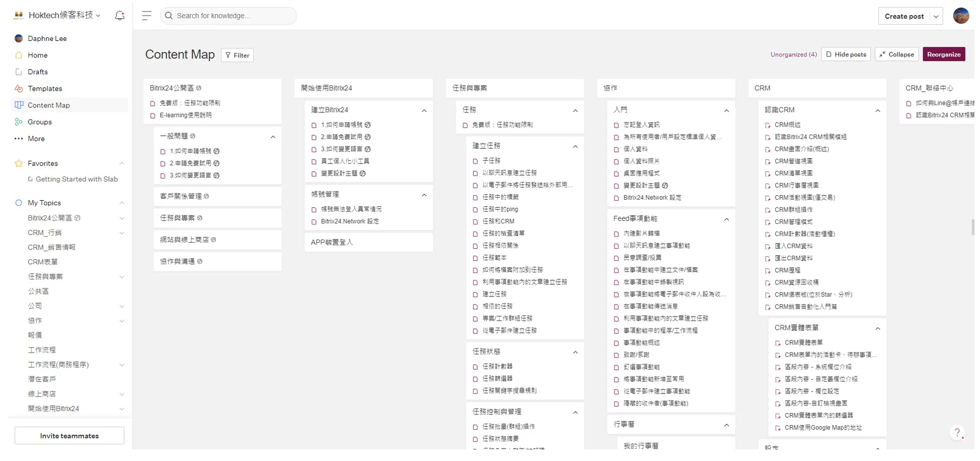
Task: Click the document icon beside CRM使用Google Map的地址
Action: [x=778, y=428]
